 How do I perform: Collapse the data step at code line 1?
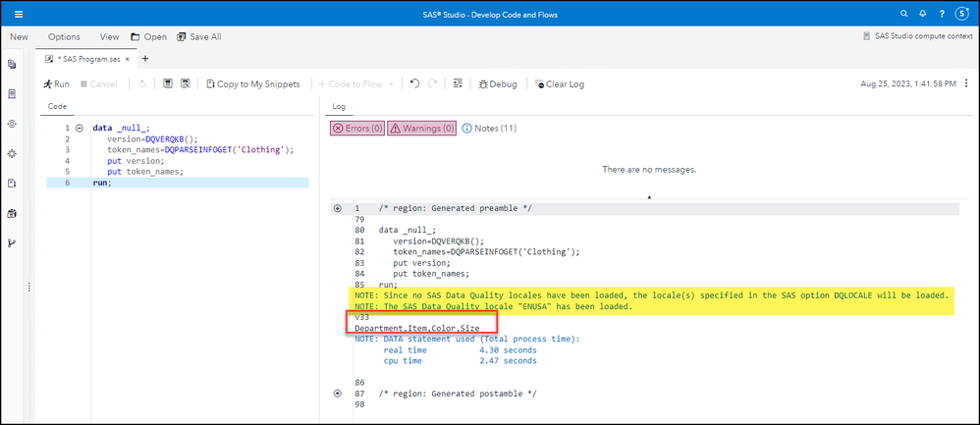click(80, 128)
